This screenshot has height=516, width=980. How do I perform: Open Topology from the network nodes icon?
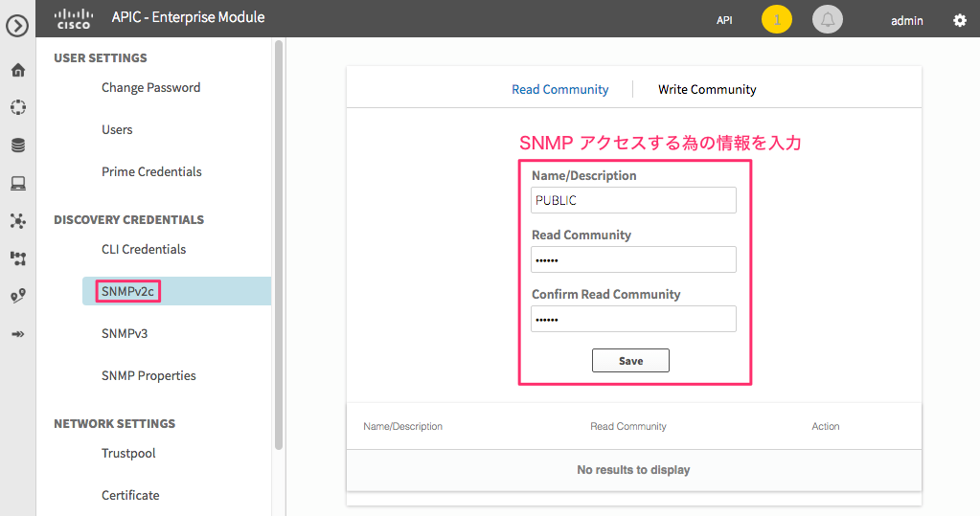18,220
